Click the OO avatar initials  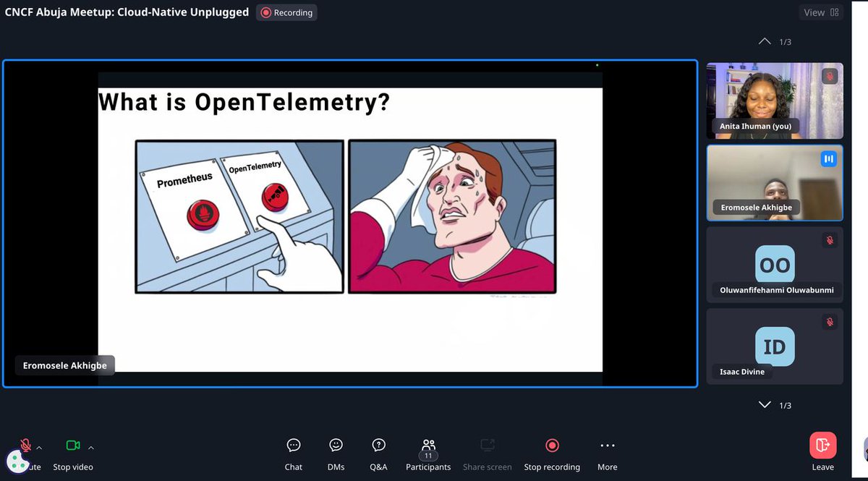775,265
